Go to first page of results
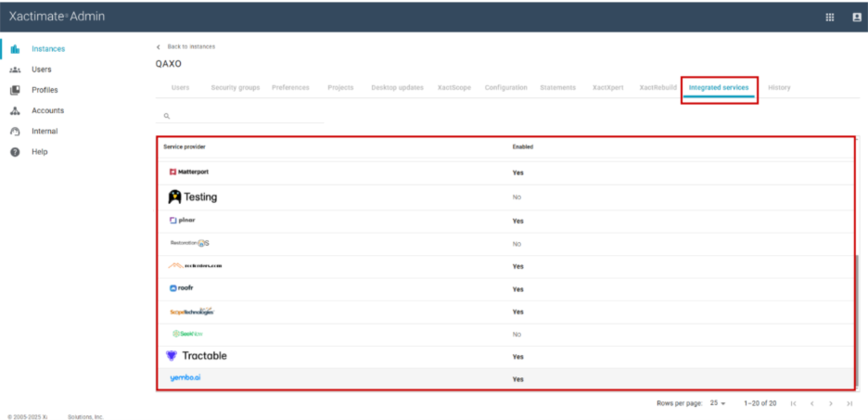Image resolution: width=868 pixels, height=420 pixels. click(793, 403)
